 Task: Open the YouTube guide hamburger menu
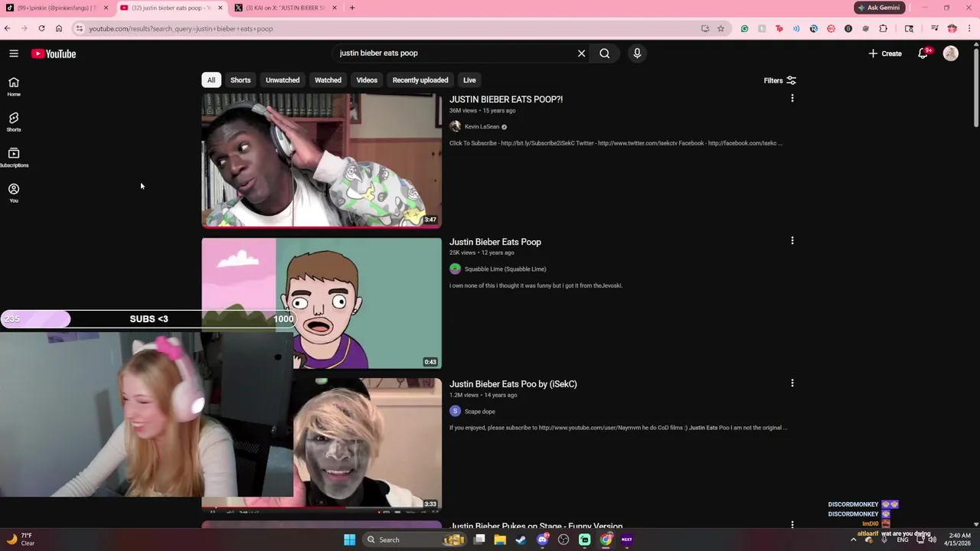tap(14, 54)
